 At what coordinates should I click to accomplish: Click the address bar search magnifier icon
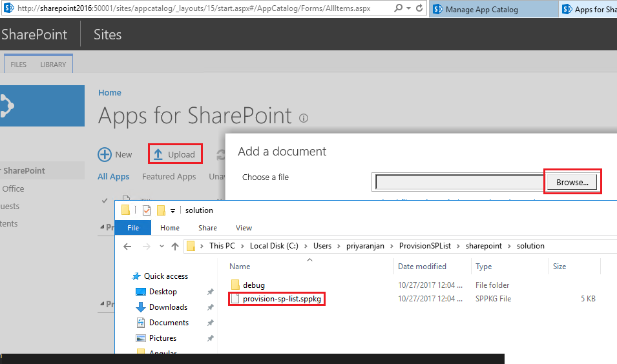pyautogui.click(x=398, y=8)
